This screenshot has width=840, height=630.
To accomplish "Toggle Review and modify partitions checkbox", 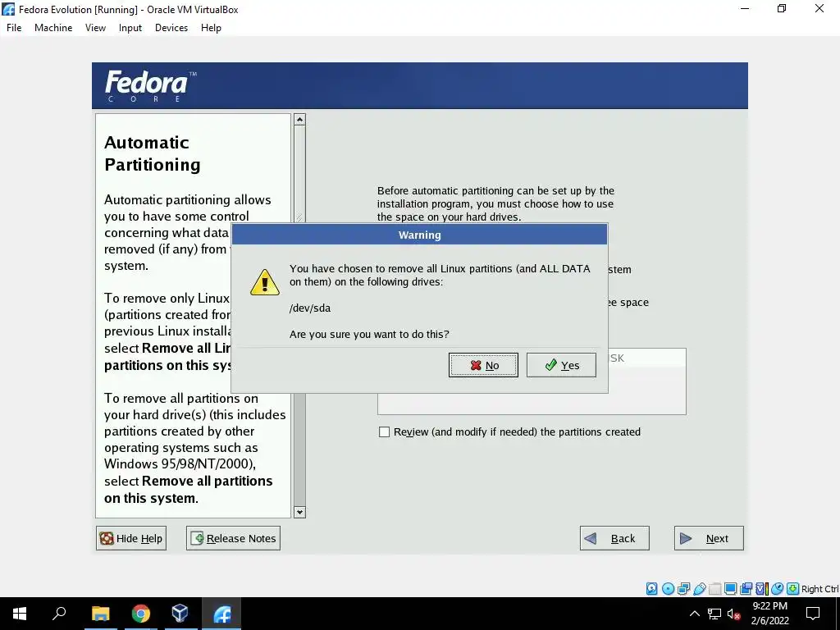I will click(x=384, y=431).
